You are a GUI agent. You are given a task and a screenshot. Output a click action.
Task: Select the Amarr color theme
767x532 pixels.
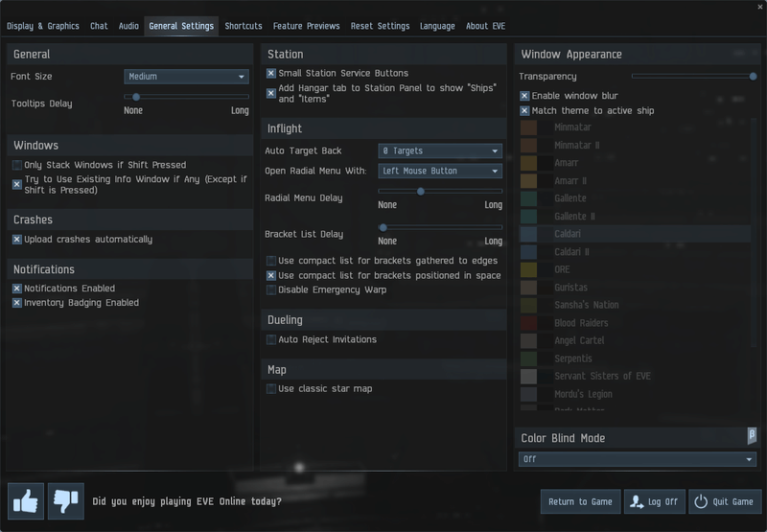(635, 163)
